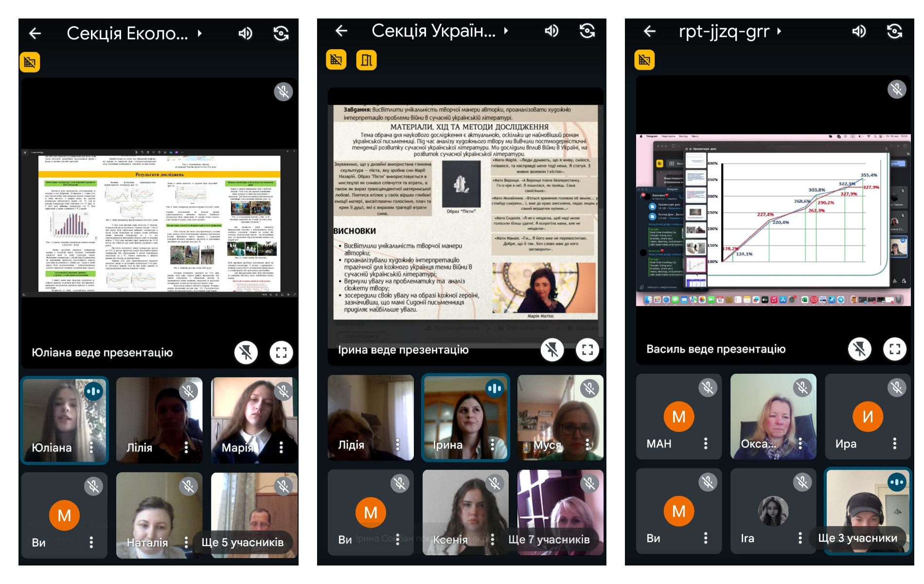Switch camera in rpt-jjzq-grr meeting
Viewport: 924px width, 584px height.
895,32
